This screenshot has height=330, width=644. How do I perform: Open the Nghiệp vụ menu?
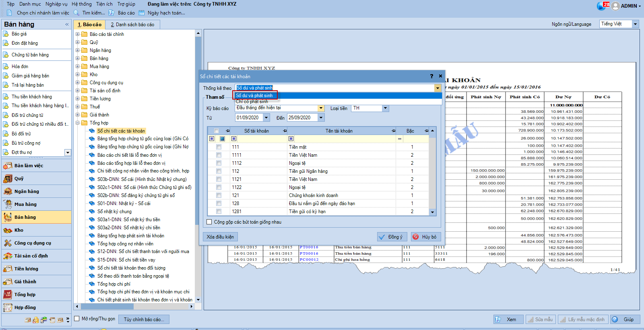[x=56, y=4]
